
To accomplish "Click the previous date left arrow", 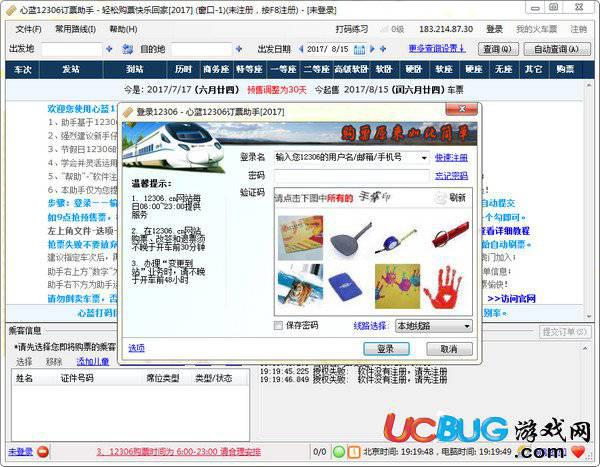I will tap(301, 49).
